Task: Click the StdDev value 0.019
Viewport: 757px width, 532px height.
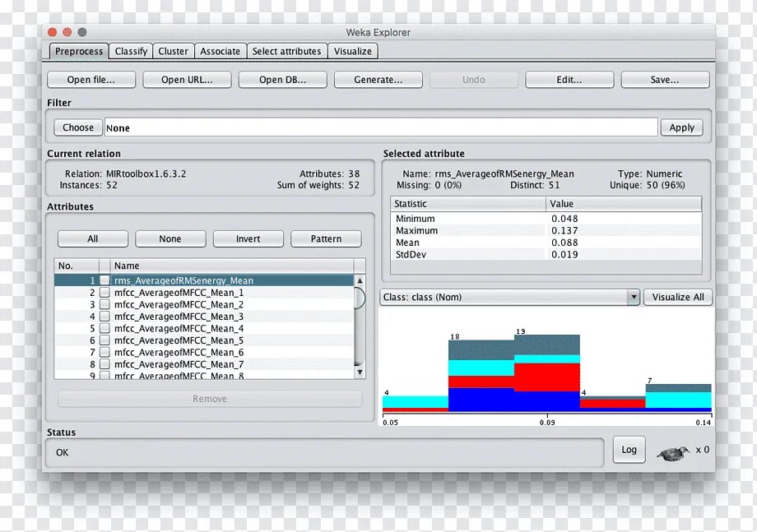Action: [564, 254]
